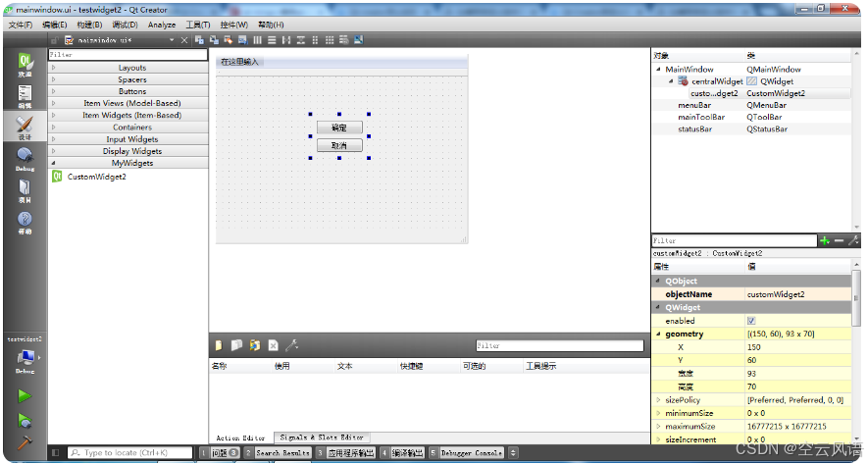Open the 构建(B) menu

click(x=89, y=25)
